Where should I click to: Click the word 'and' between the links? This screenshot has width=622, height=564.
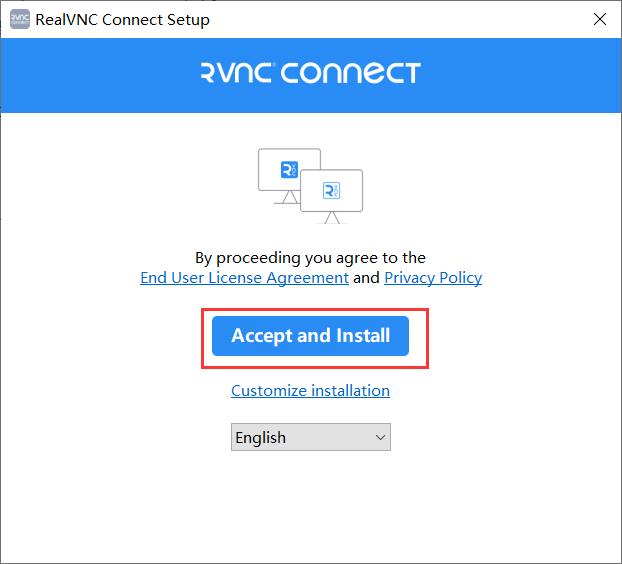366,278
